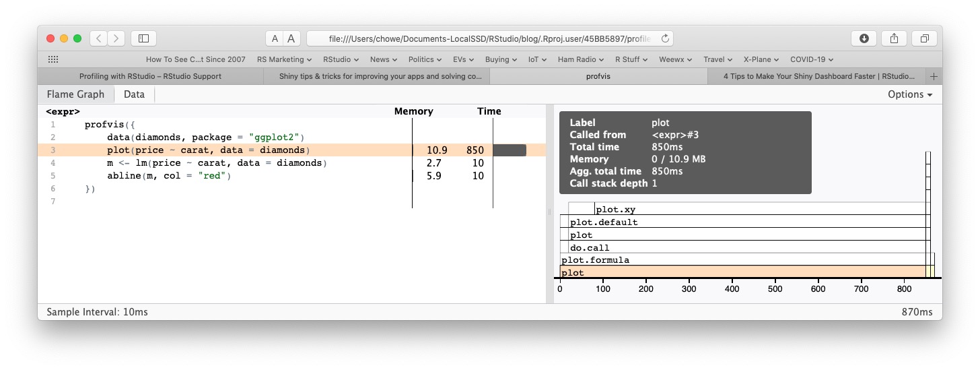Click the Safari forward navigation arrow

116,38
